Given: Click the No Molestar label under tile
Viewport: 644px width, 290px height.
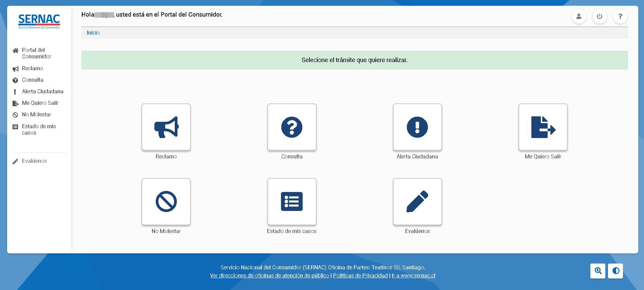Looking at the screenshot, I should 166,231.
